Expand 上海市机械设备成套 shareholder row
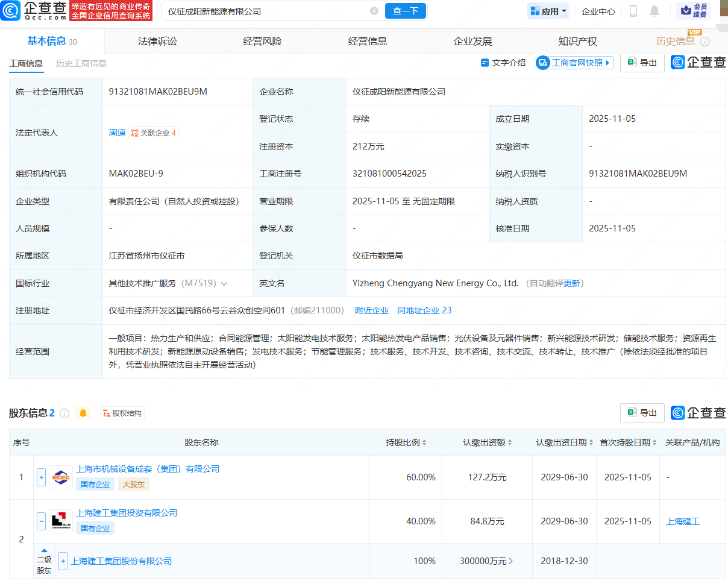 [x=41, y=477]
